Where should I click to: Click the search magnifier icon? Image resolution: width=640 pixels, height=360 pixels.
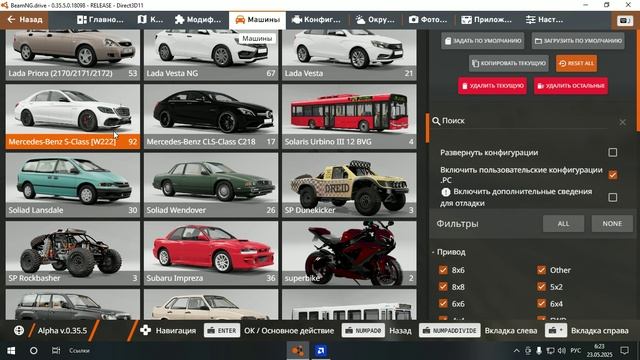436,121
